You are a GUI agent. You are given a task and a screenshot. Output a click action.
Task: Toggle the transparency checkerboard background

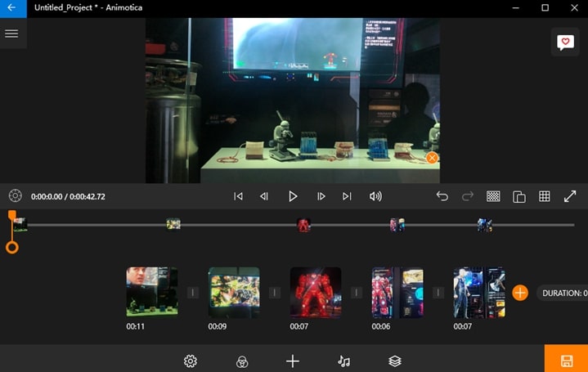click(x=493, y=196)
